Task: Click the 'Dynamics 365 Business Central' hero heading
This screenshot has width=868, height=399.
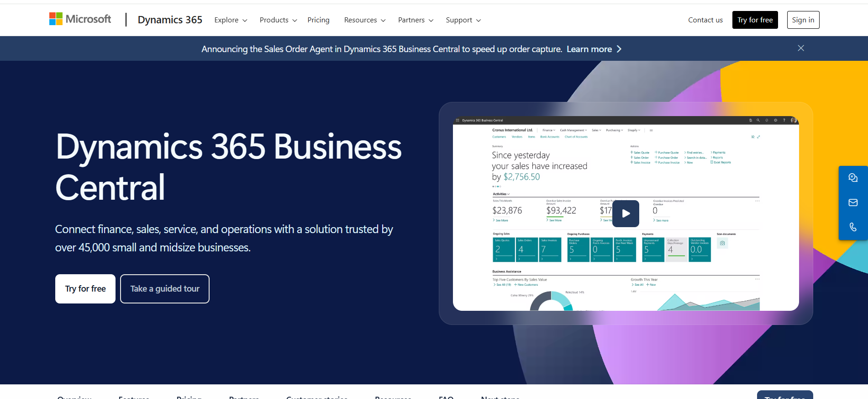Action: pyautogui.click(x=228, y=167)
